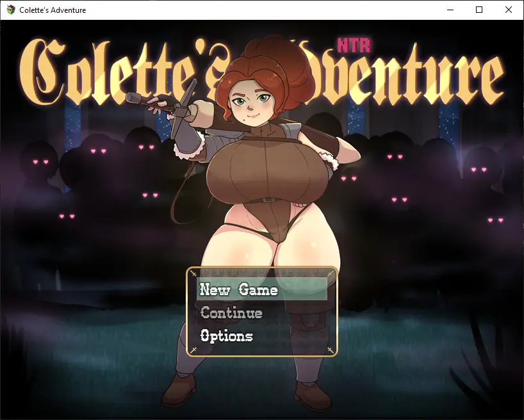Maximize the game window

pos(479,10)
